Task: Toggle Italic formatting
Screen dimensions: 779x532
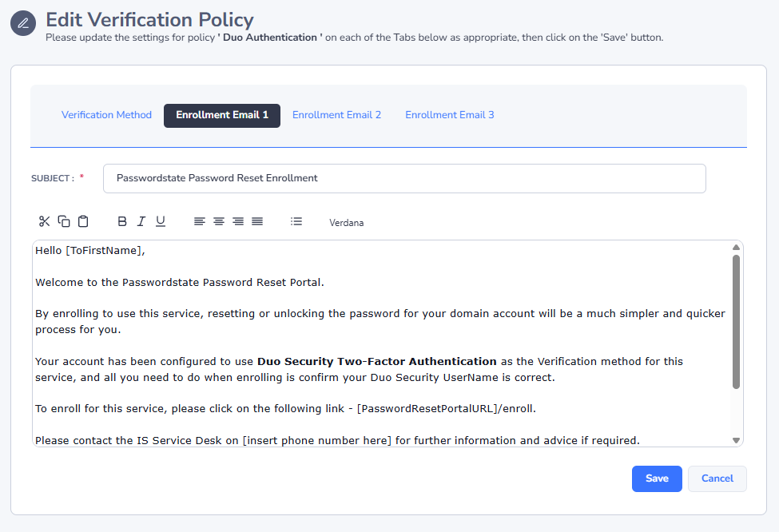Action: pos(141,221)
